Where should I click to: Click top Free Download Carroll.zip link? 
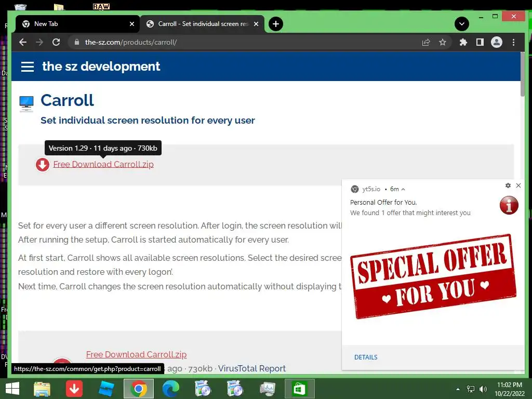pyautogui.click(x=103, y=164)
